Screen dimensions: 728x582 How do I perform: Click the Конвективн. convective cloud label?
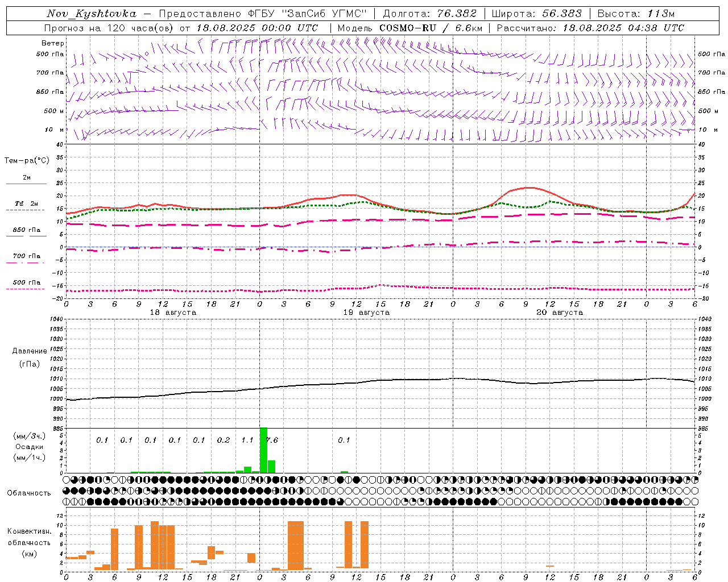29,531
